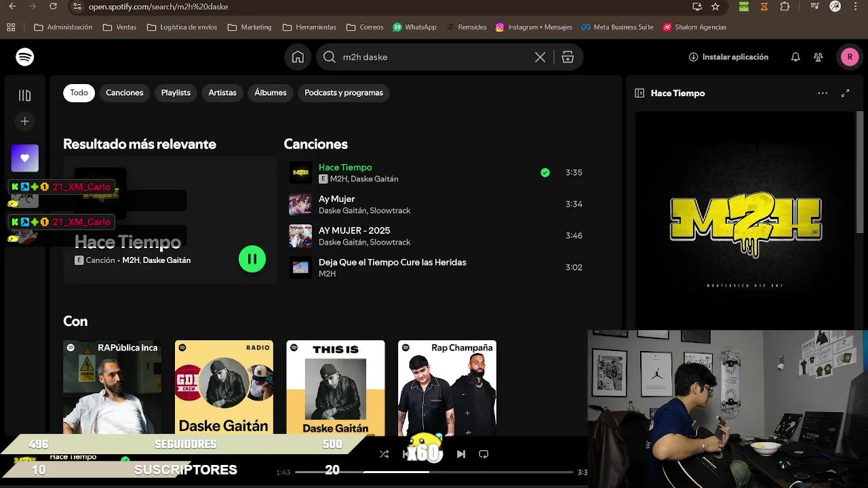Screen dimensions: 868x488
Task: Collapse the now playing panel icon
Action: pos(639,94)
